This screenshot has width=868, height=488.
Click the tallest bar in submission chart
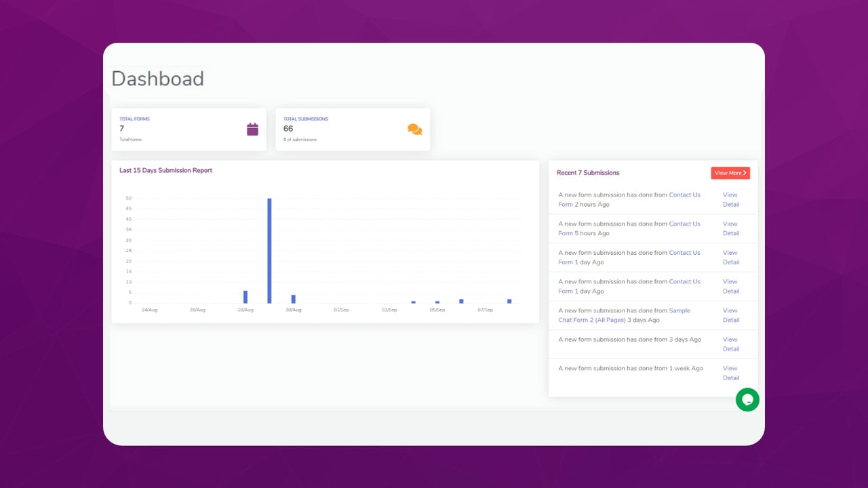click(269, 251)
